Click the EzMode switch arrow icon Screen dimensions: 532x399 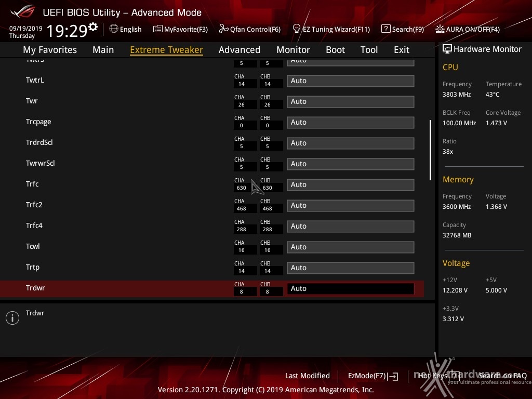click(x=393, y=376)
